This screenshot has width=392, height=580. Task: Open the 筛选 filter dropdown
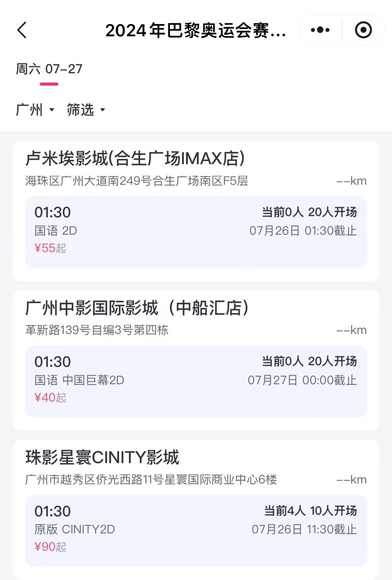86,110
